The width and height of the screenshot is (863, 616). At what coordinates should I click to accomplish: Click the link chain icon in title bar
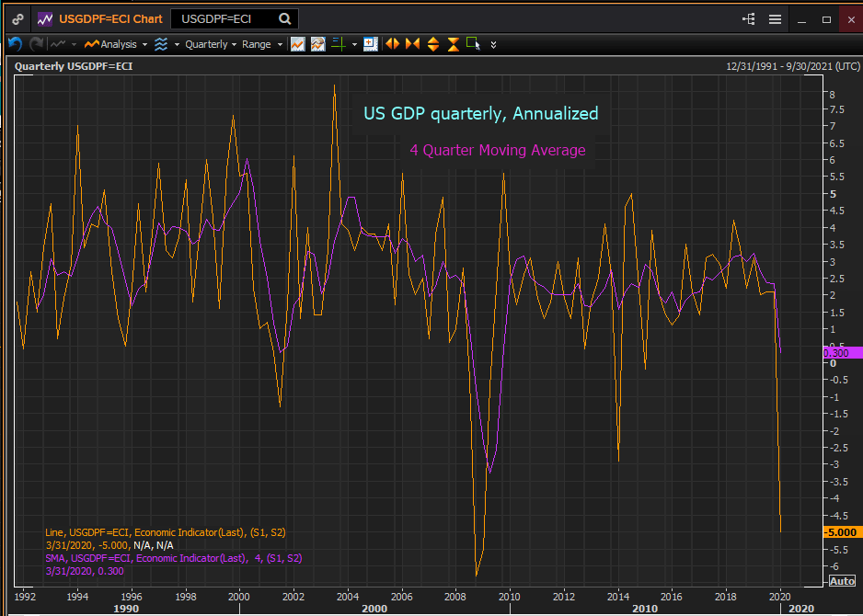click(x=18, y=19)
